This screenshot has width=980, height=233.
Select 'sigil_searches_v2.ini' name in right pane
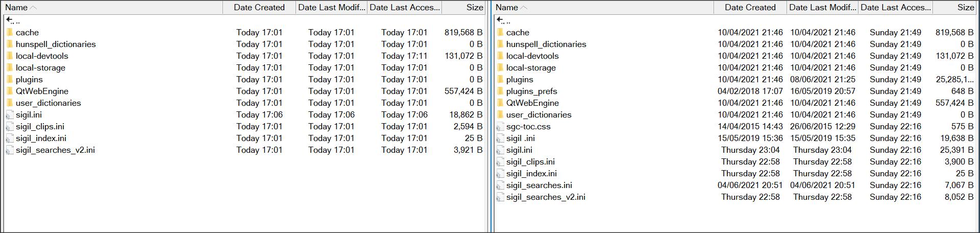click(546, 197)
